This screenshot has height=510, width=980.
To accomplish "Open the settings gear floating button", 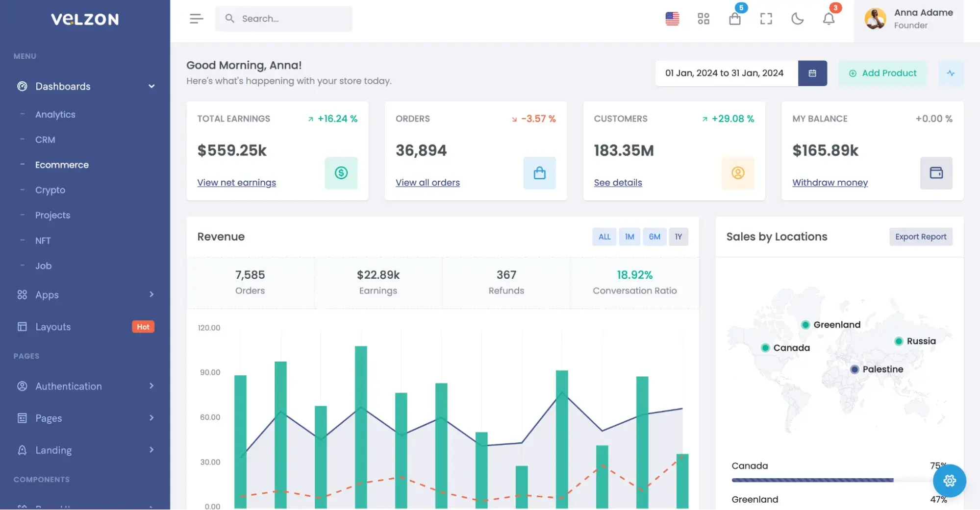I will pos(949,481).
